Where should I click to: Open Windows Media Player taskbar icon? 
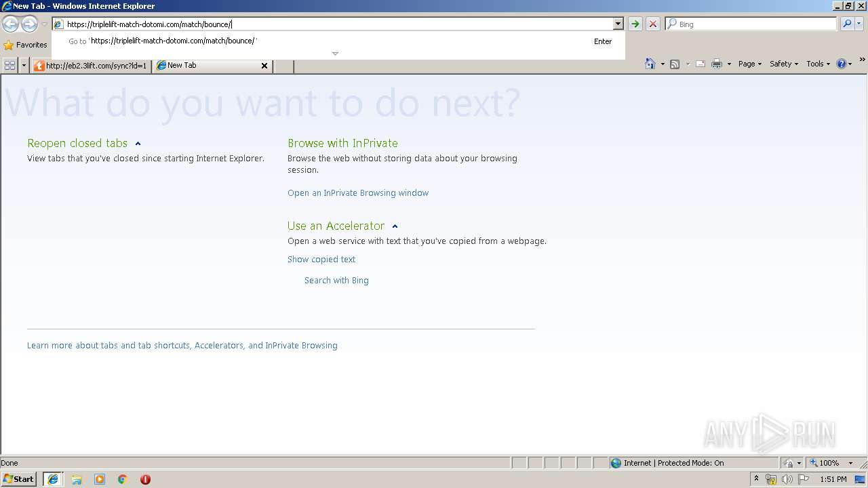[x=100, y=479]
